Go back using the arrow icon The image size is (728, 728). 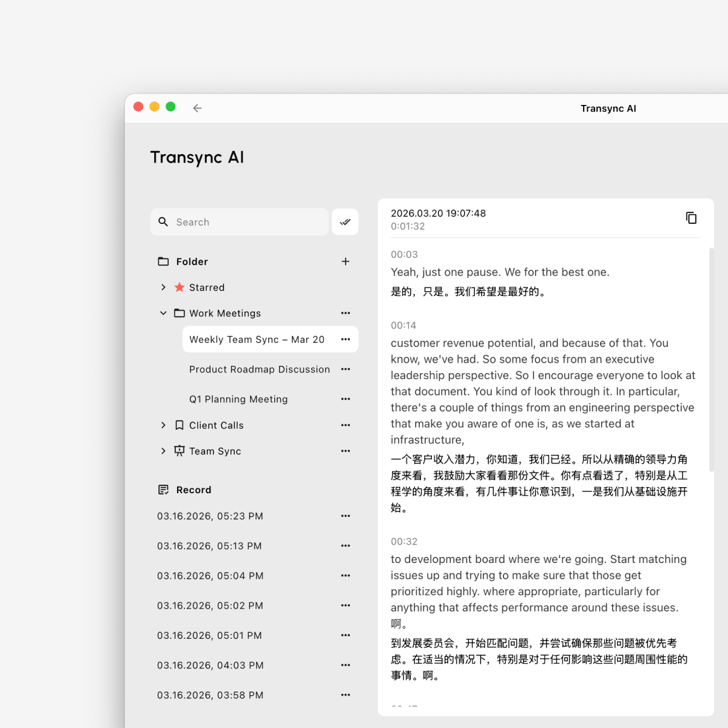(197, 108)
